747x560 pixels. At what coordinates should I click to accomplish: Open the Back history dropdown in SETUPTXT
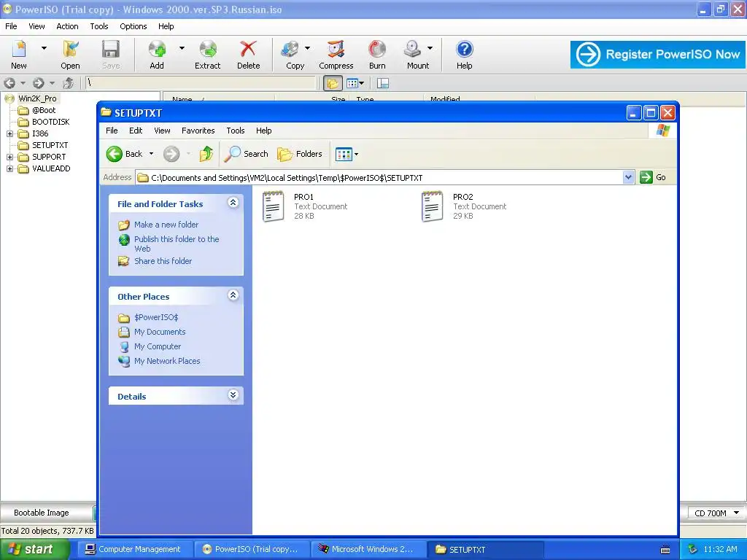click(x=152, y=154)
